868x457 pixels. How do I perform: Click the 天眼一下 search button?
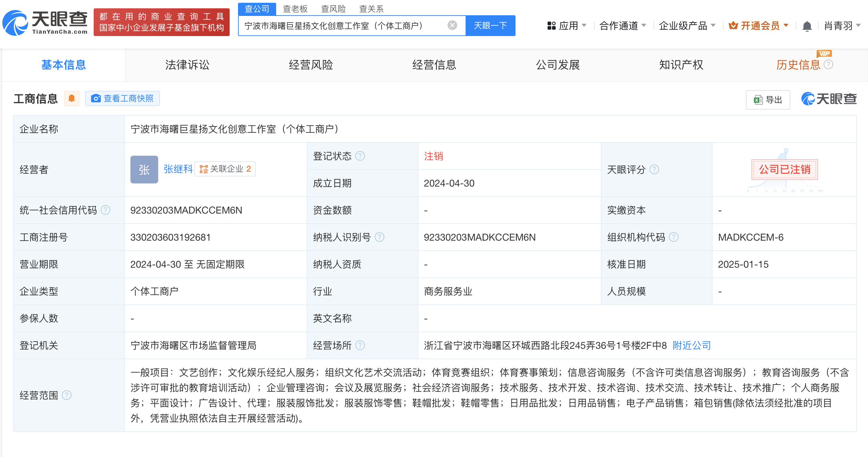pyautogui.click(x=490, y=26)
